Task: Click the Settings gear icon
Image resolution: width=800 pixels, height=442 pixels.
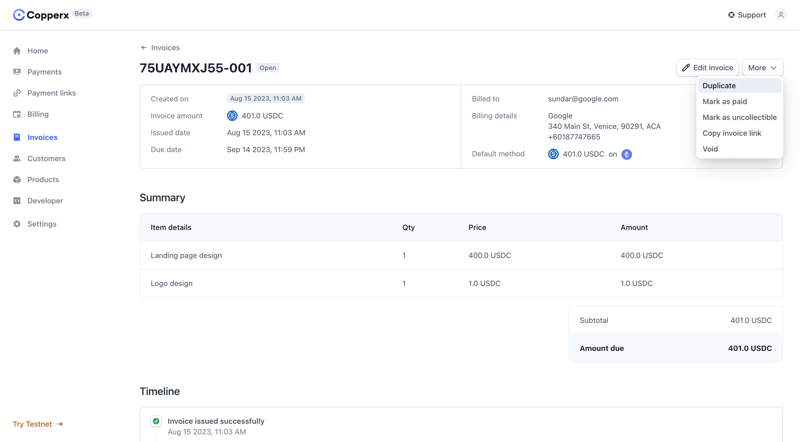Action: pyautogui.click(x=17, y=224)
